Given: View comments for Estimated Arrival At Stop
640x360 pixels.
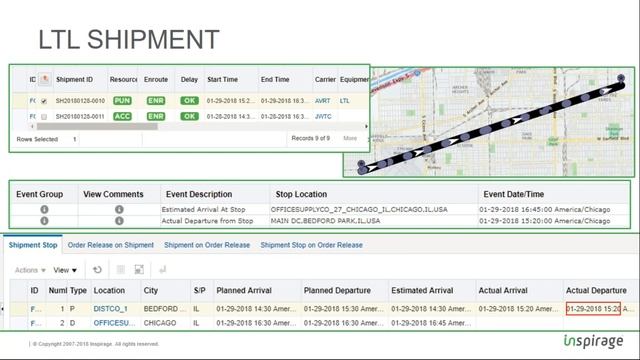Looking at the screenshot, I should [x=119, y=209].
